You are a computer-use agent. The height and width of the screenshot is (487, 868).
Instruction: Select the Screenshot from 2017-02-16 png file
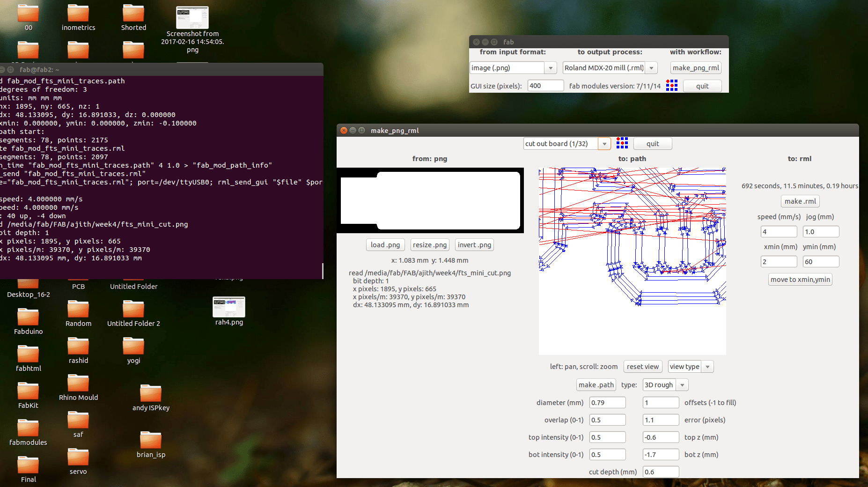(192, 29)
